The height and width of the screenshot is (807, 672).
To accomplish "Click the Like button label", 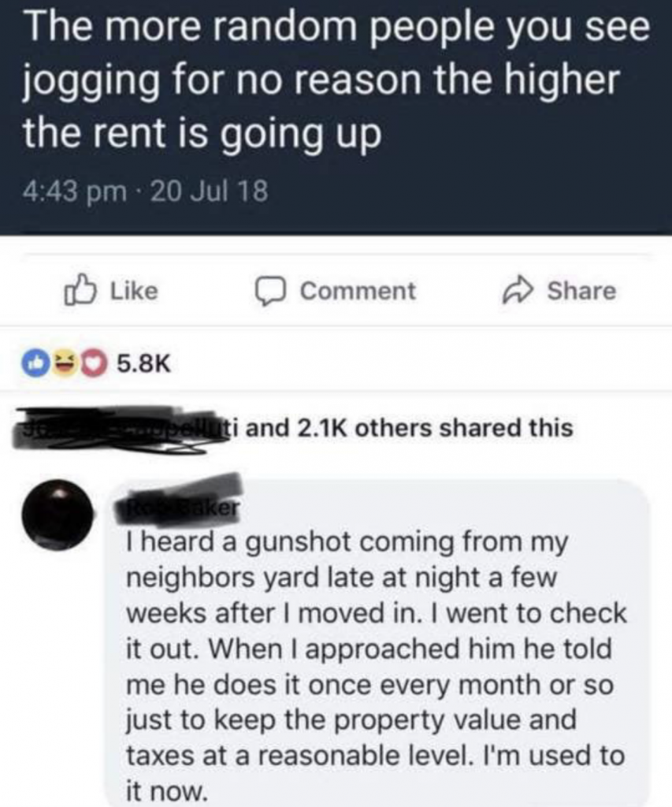I will 134,291.
